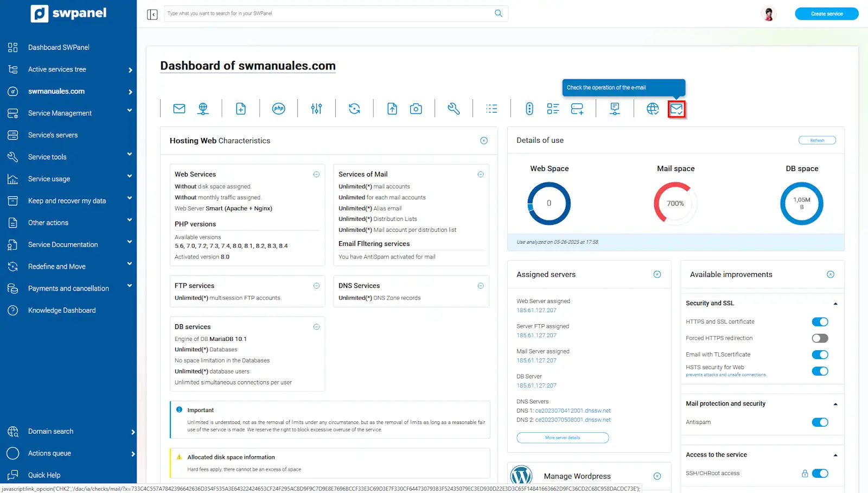
Task: Disable the Antispam toggle
Action: [x=820, y=422]
